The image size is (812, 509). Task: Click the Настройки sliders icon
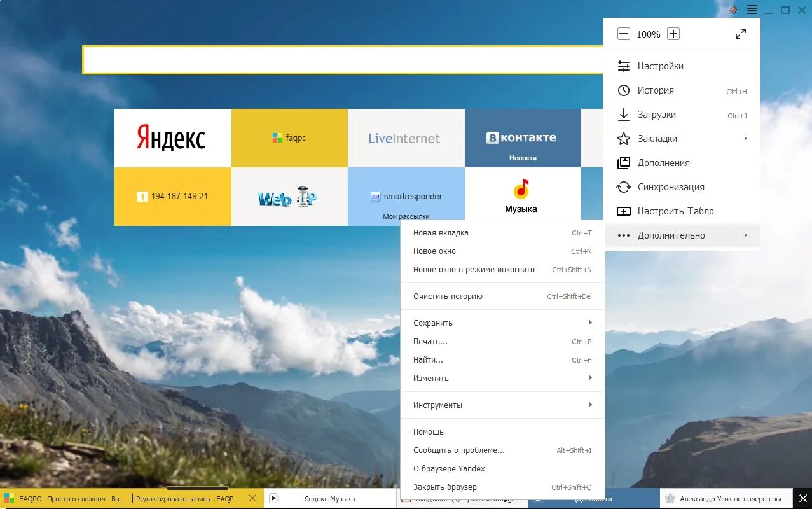pos(624,66)
